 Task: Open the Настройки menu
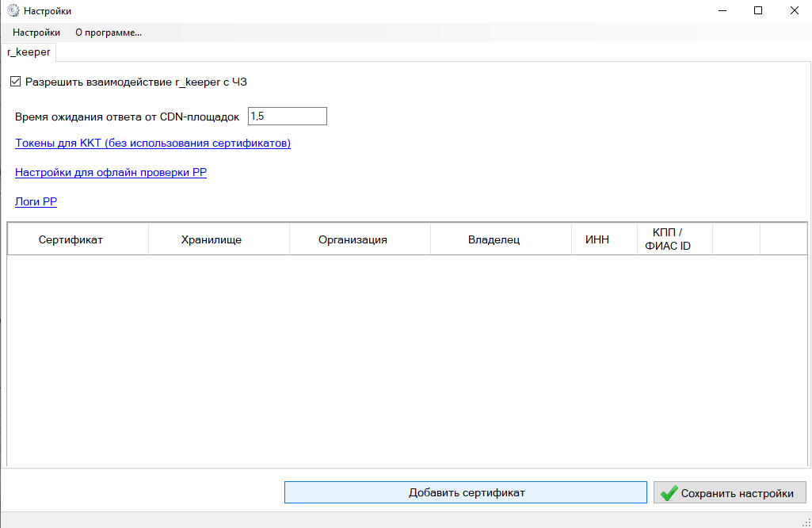tap(36, 33)
